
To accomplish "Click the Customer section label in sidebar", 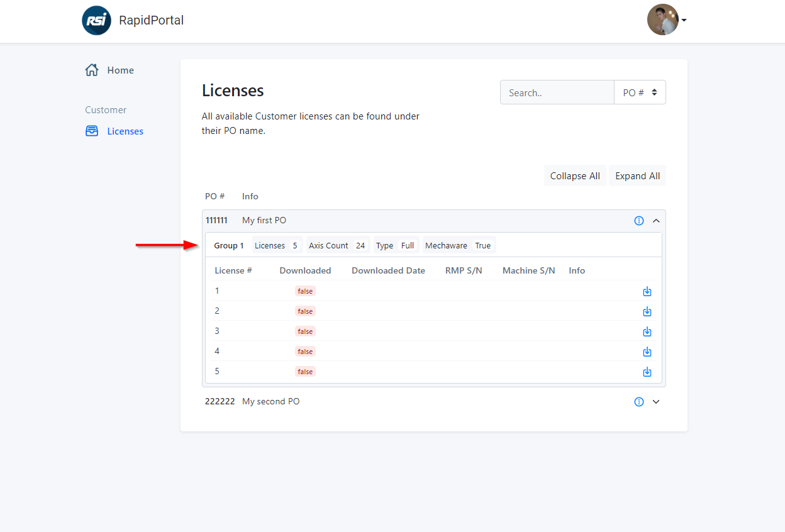I will [x=106, y=110].
